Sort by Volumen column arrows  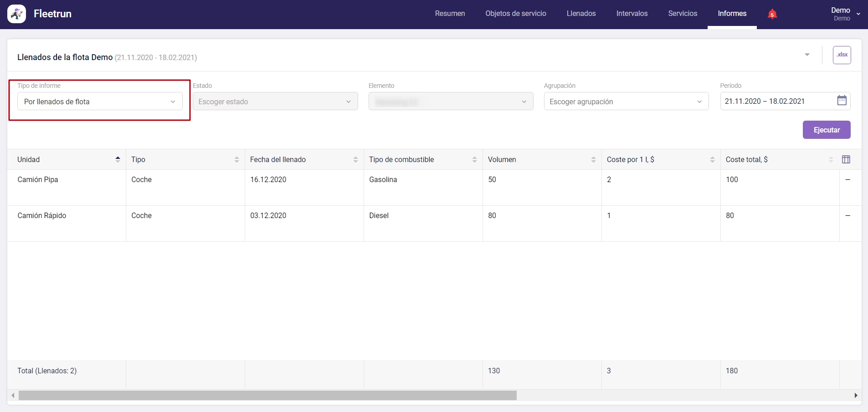(593, 159)
